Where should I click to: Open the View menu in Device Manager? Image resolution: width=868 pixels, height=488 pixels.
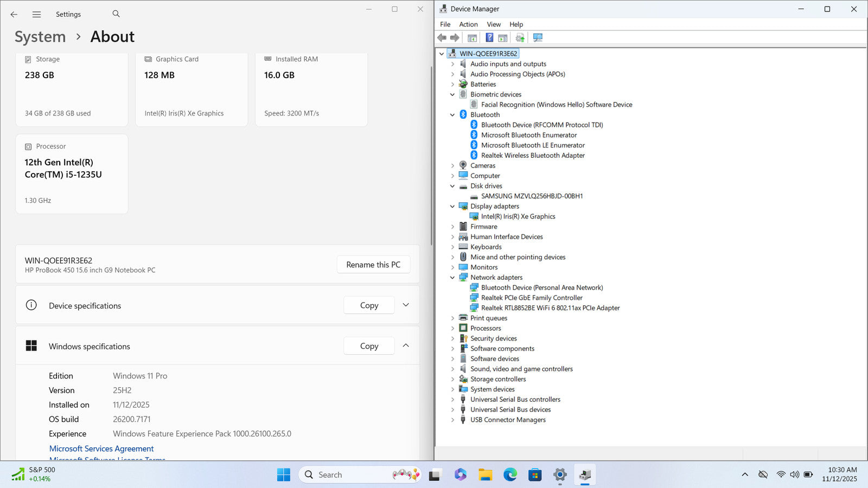(x=493, y=24)
